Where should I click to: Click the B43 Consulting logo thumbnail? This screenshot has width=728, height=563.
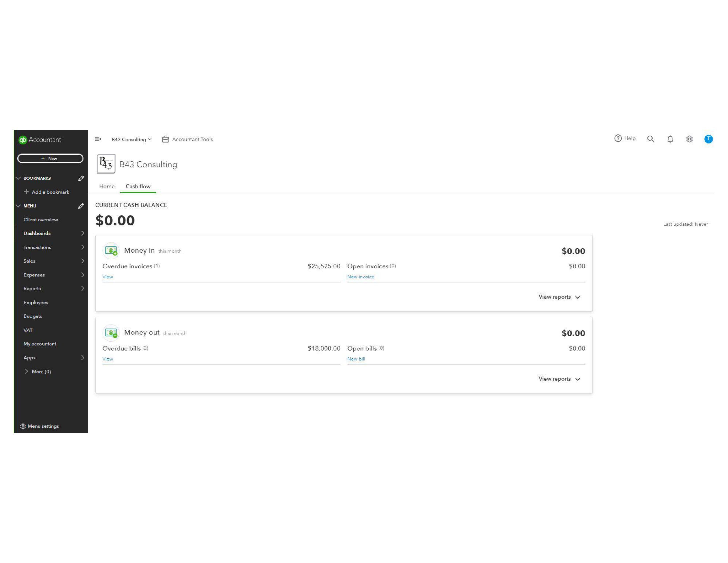coord(106,164)
